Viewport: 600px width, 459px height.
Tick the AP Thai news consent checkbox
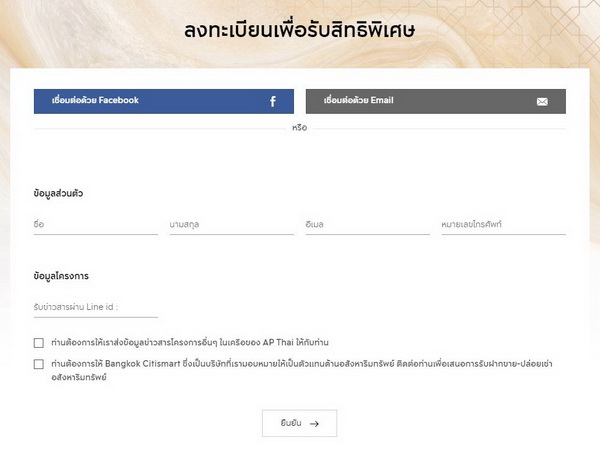pos(39,342)
